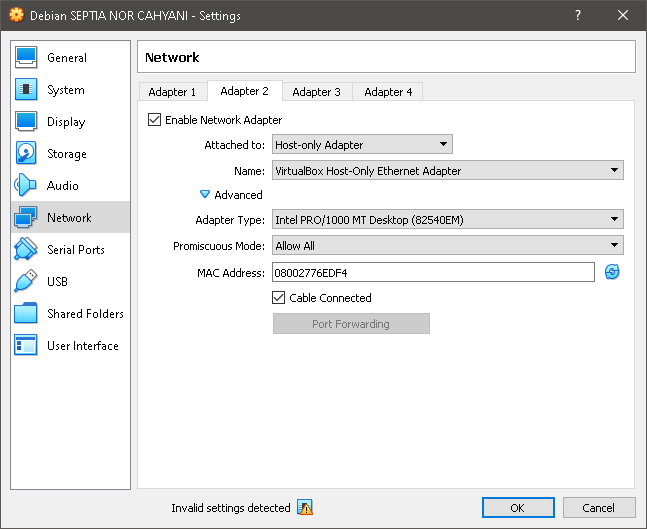
Task: Click the Cancel button
Action: point(599,508)
